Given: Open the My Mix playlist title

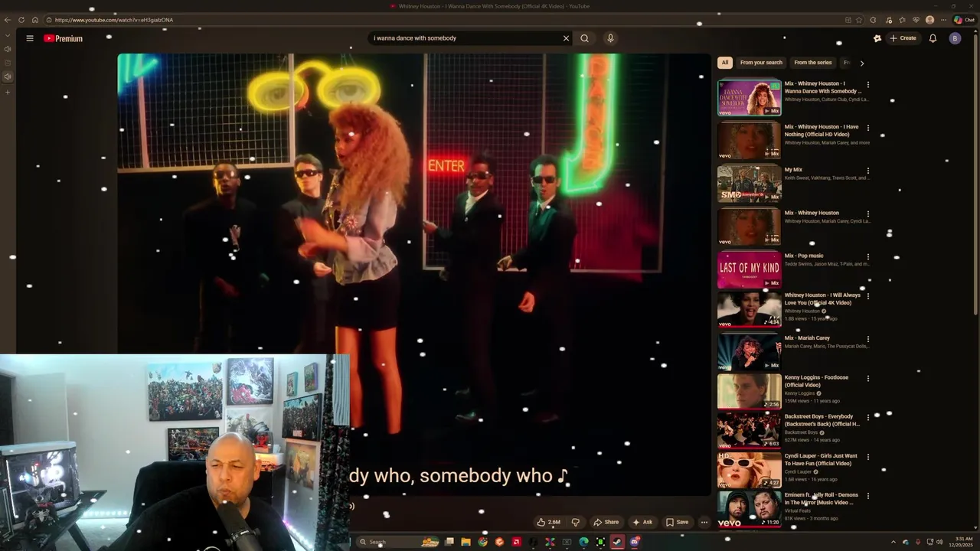Looking at the screenshot, I should click(793, 170).
